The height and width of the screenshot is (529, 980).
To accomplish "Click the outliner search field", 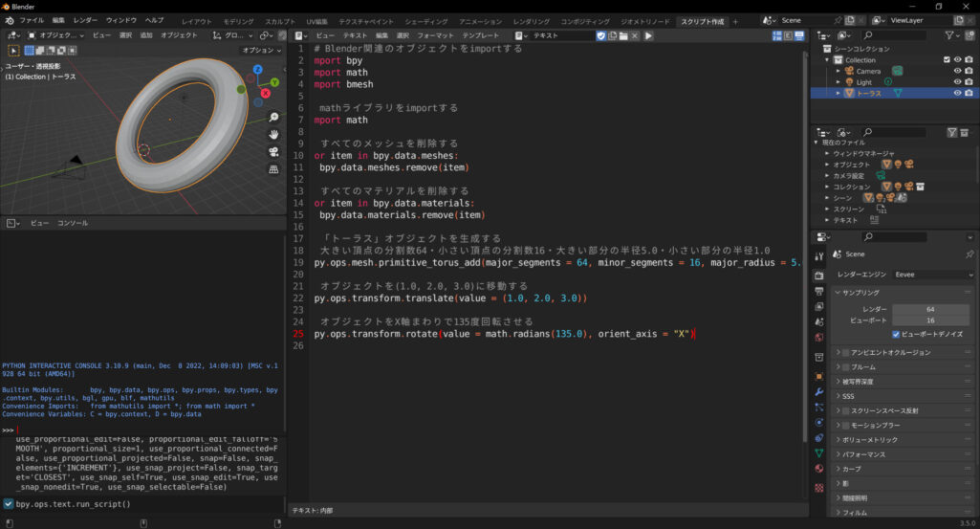I will point(894,35).
